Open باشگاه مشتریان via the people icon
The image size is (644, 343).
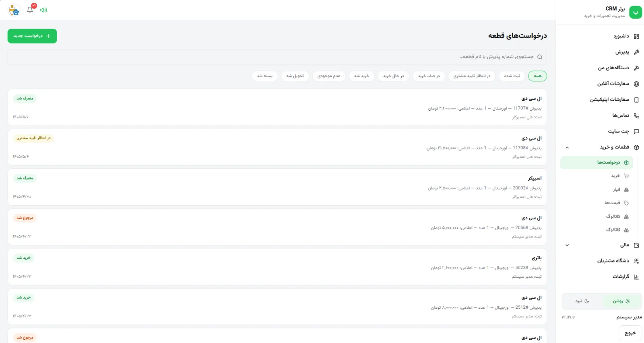pos(636,261)
